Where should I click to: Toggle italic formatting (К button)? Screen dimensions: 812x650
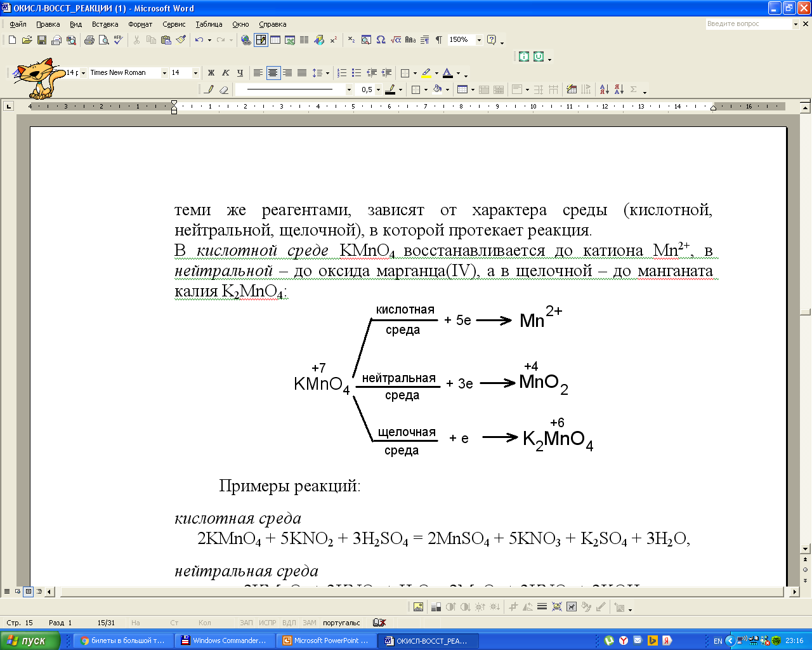pos(225,73)
